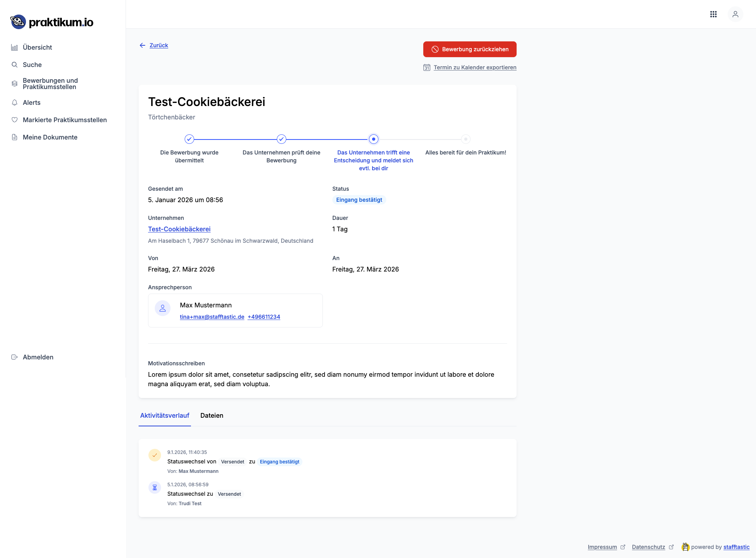
Task: Open the apps grid menu icon
Action: (x=713, y=14)
